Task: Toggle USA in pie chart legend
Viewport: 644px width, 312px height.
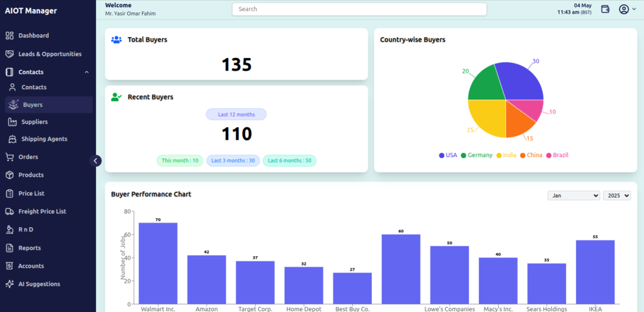Action: click(448, 155)
